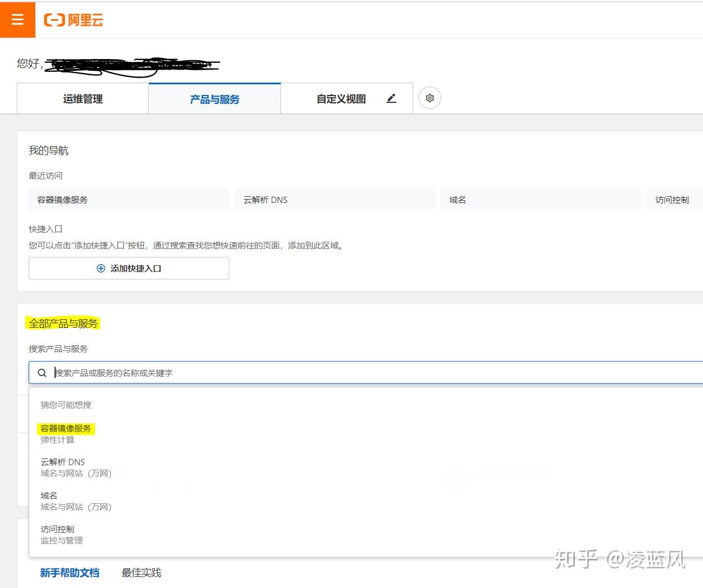
Task: Switch to the 自定义视图 tab
Action: tap(341, 98)
